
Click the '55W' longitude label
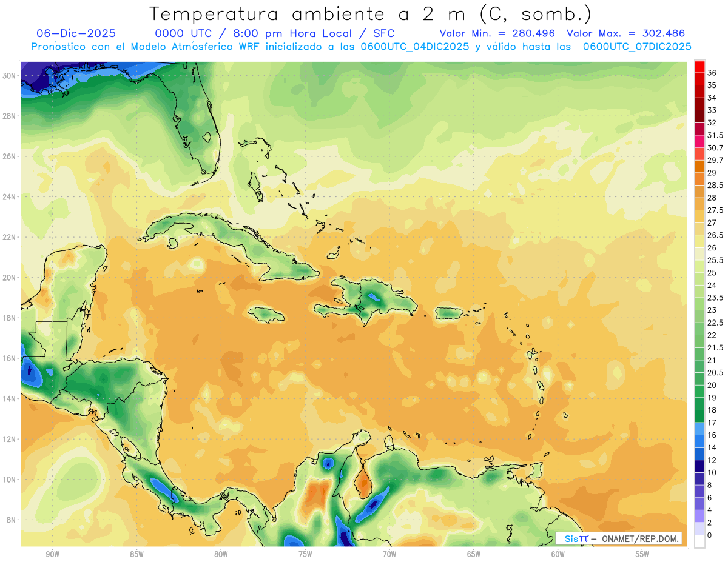[x=642, y=554]
